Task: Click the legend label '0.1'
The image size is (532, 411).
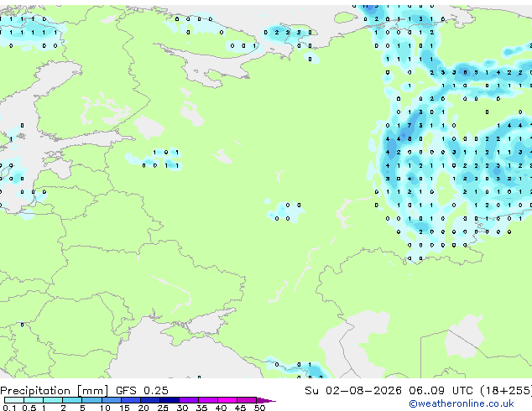Action: [x=9, y=408]
